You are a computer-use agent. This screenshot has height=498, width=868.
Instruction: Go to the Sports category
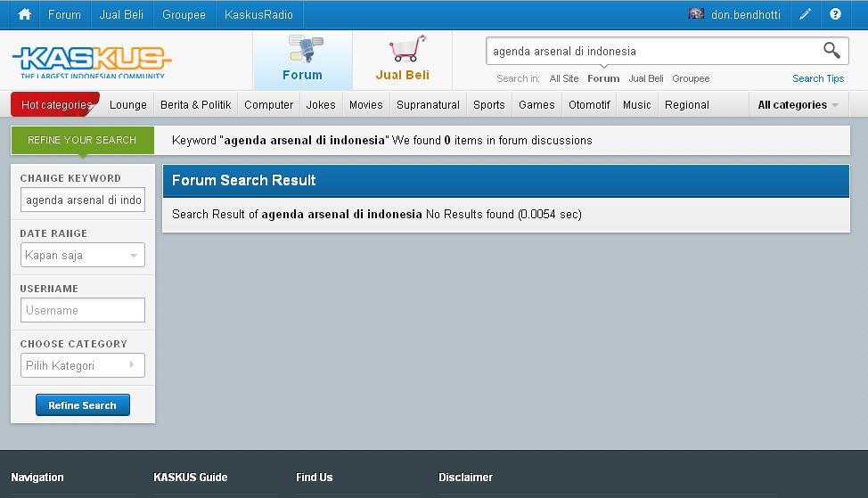[488, 105]
